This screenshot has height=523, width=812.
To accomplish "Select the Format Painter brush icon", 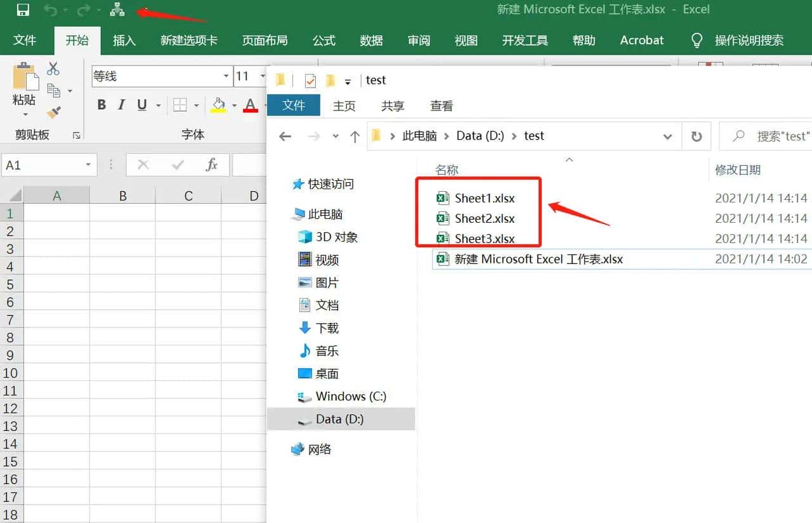I will click(55, 112).
